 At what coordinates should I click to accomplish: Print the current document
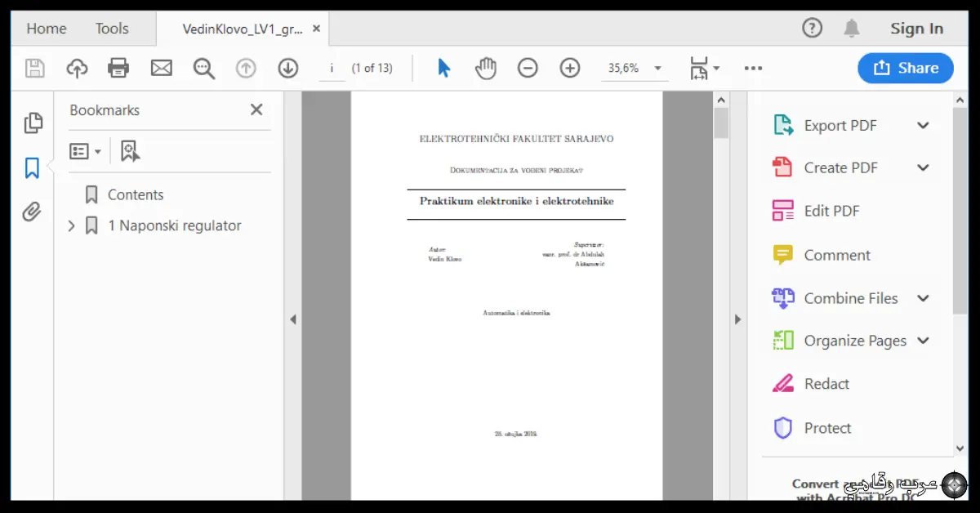pyautogui.click(x=118, y=68)
